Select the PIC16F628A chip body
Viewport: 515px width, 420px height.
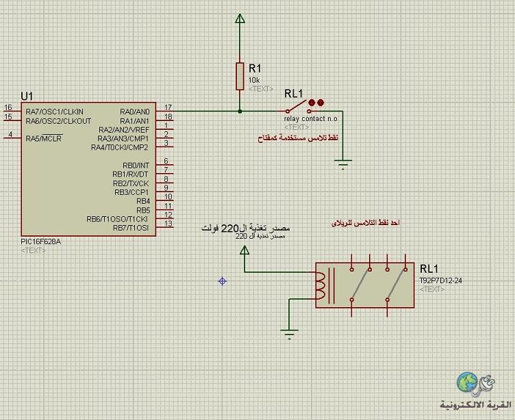tap(88, 169)
